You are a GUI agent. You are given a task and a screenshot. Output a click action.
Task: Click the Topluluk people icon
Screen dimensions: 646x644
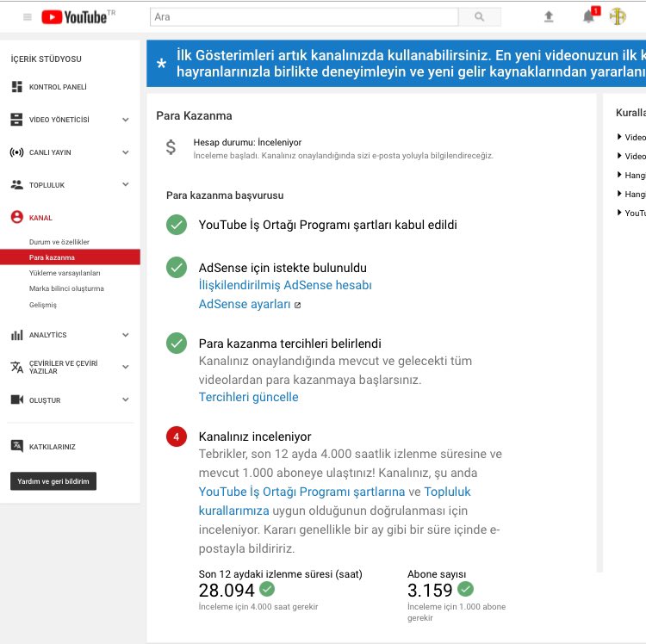click(16, 185)
